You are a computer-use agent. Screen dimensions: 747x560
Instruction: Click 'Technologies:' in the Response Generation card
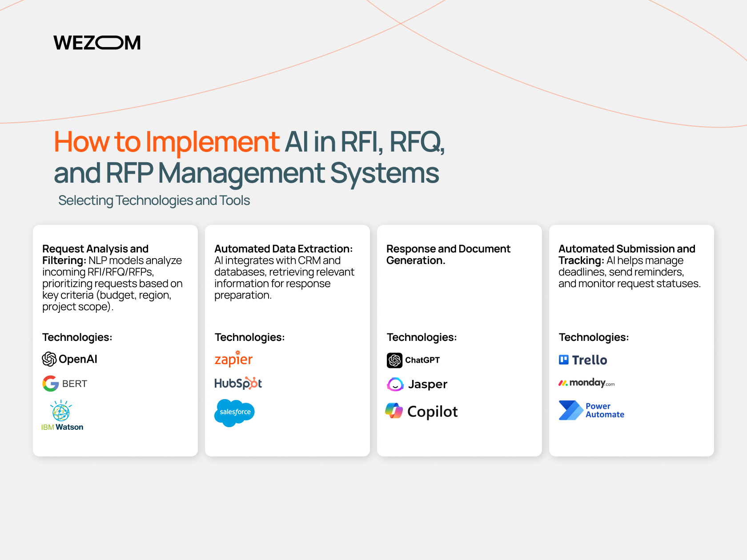(x=422, y=337)
